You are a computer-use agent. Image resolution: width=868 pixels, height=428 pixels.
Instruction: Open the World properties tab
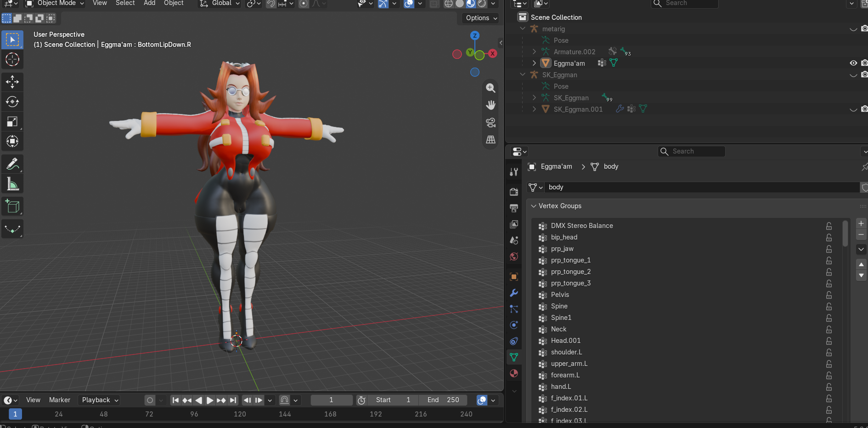pyautogui.click(x=514, y=257)
